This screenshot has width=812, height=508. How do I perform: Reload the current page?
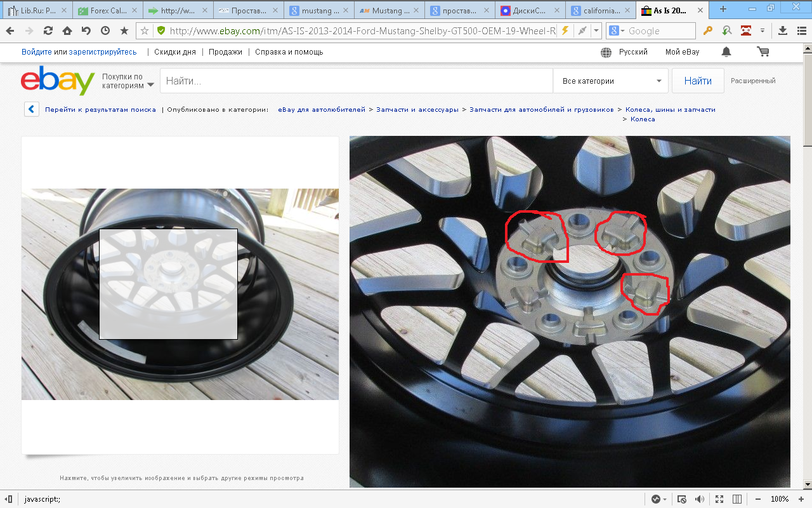pos(48,30)
